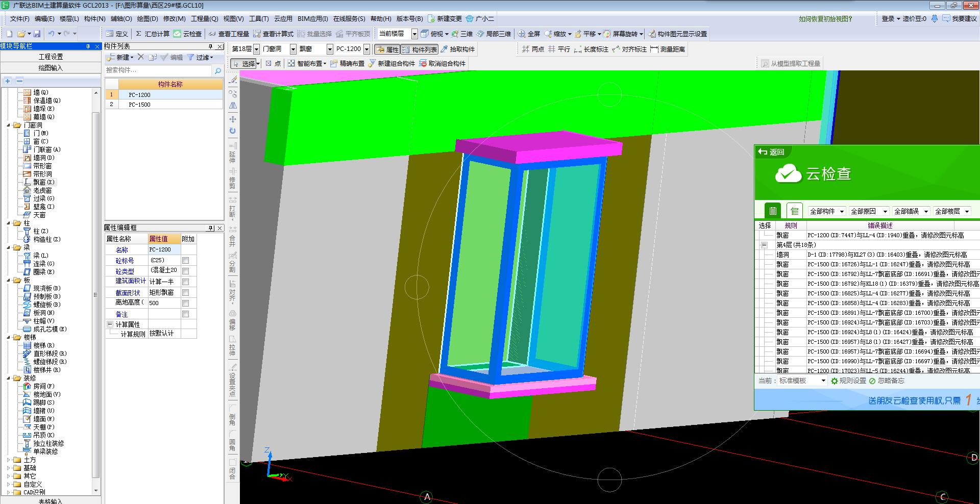Open the 飘窗 component type dropdown
The height and width of the screenshot is (504, 980).
click(330, 49)
